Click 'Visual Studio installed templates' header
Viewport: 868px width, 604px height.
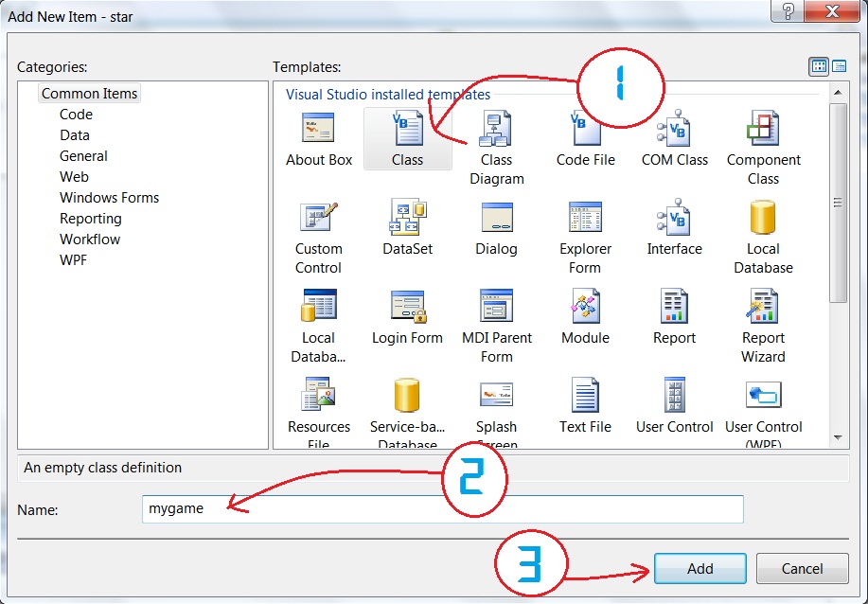(x=387, y=94)
